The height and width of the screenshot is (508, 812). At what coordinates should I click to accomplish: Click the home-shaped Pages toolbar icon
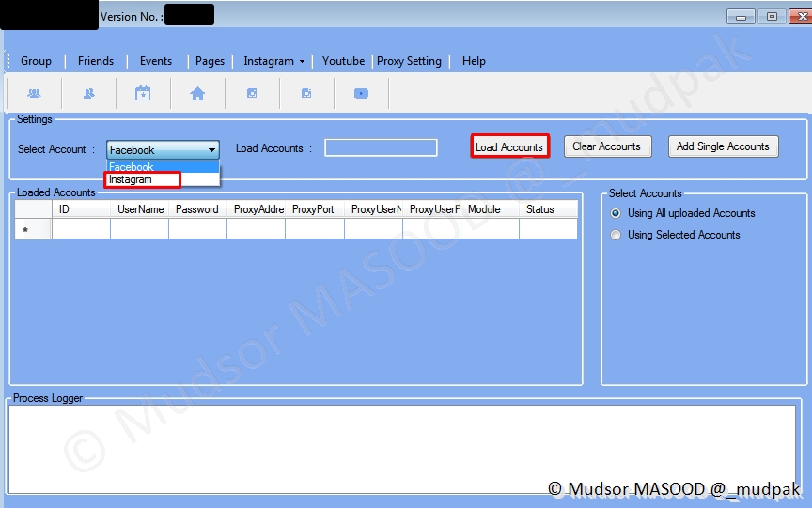click(x=197, y=94)
